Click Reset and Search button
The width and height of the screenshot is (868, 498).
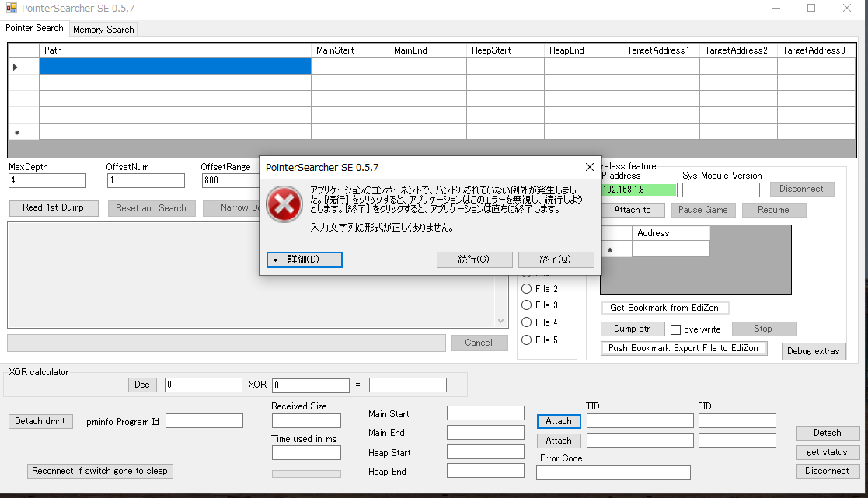pos(151,208)
